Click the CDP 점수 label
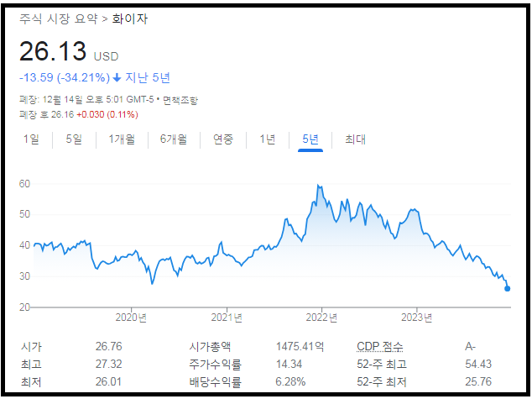The height and width of the screenshot is (399, 532). pos(379,347)
